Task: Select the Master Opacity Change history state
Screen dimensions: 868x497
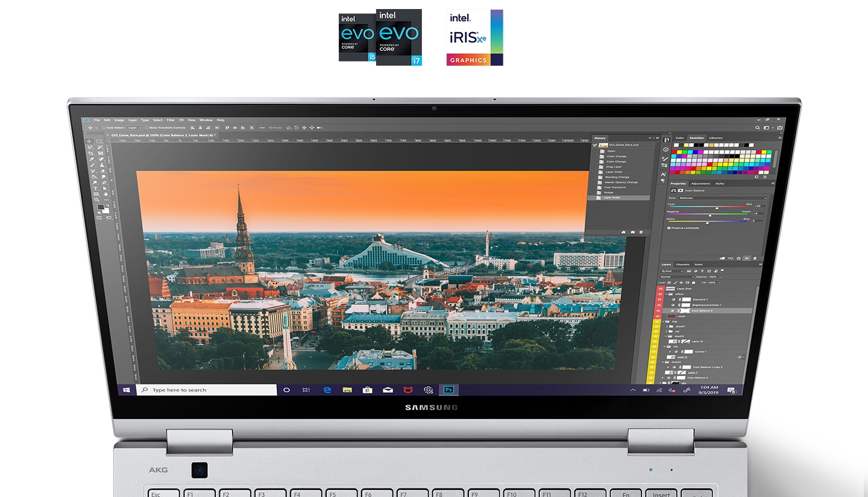Action: [x=621, y=182]
